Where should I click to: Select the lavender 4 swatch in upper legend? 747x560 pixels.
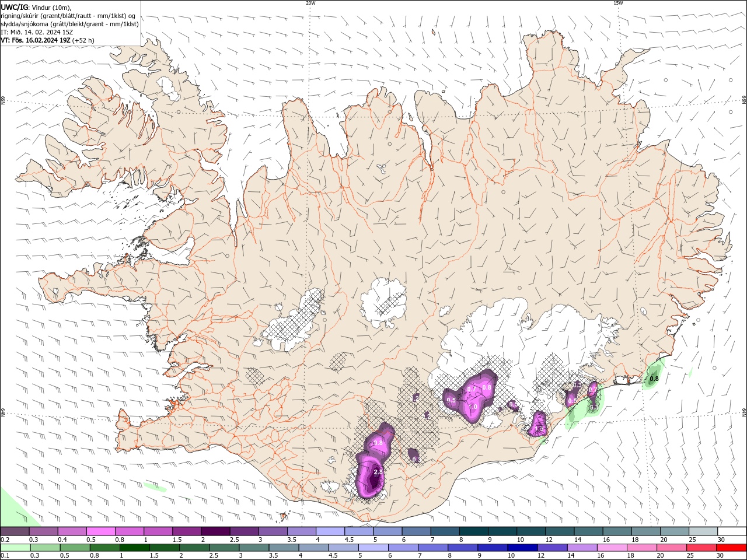click(x=330, y=531)
